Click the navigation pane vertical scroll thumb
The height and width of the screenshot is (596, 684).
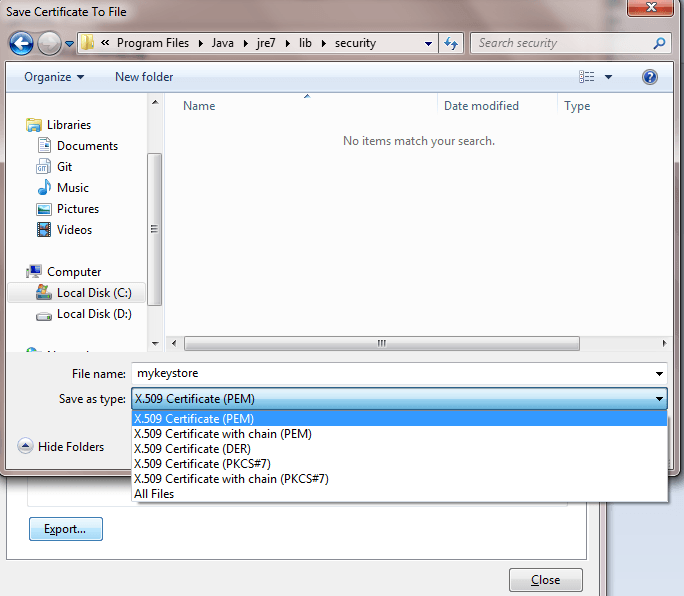pyautogui.click(x=154, y=229)
